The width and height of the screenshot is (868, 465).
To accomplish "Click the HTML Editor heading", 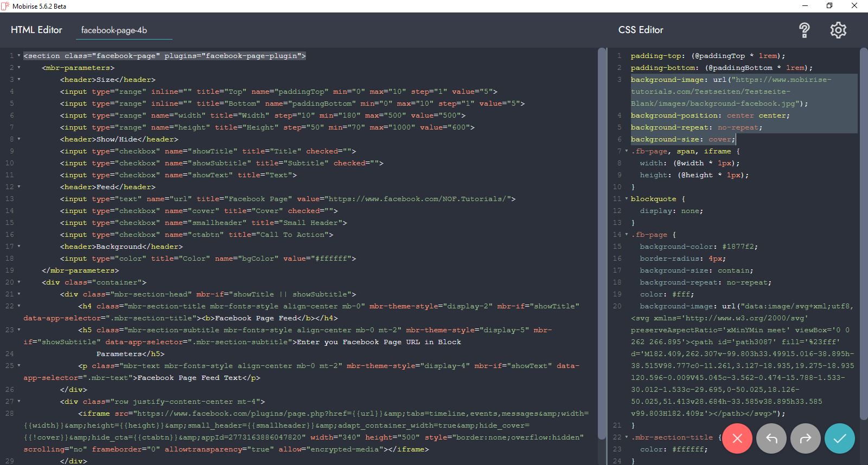I will click(x=36, y=30).
